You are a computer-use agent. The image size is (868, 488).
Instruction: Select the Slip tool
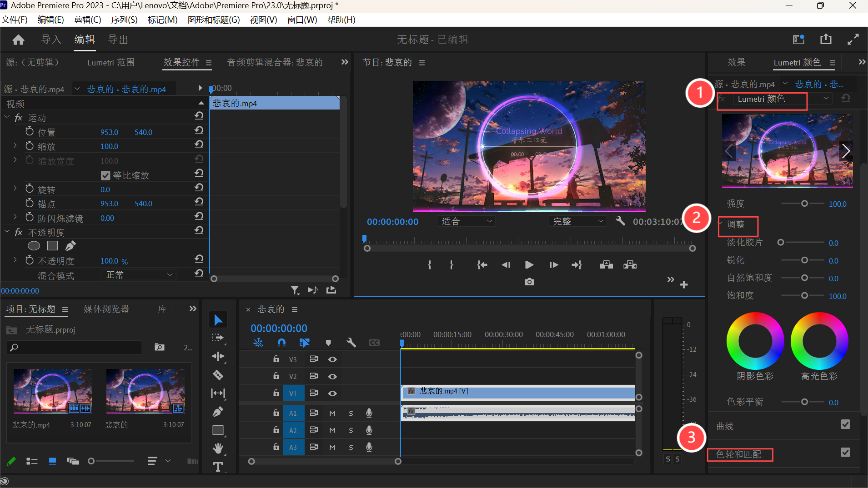(218, 393)
